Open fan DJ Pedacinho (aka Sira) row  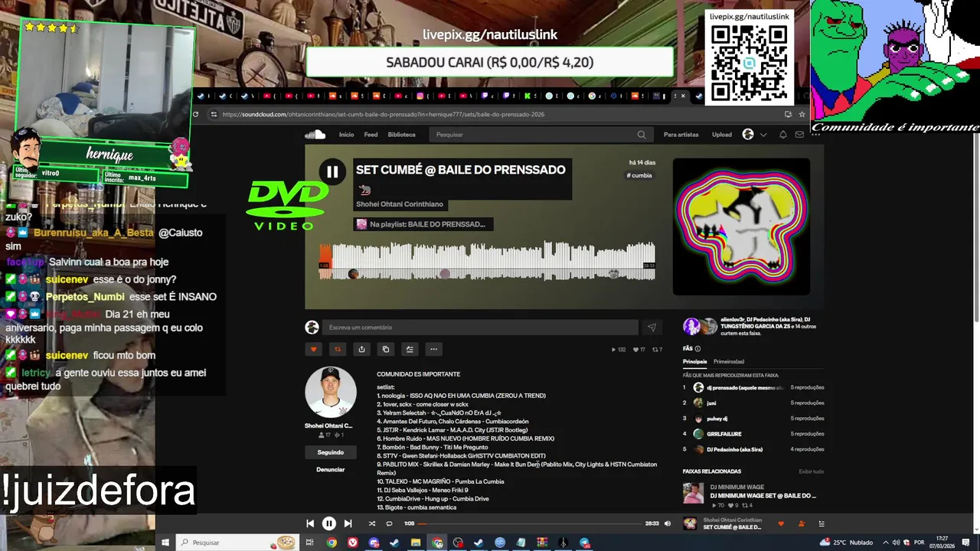[x=734, y=449]
